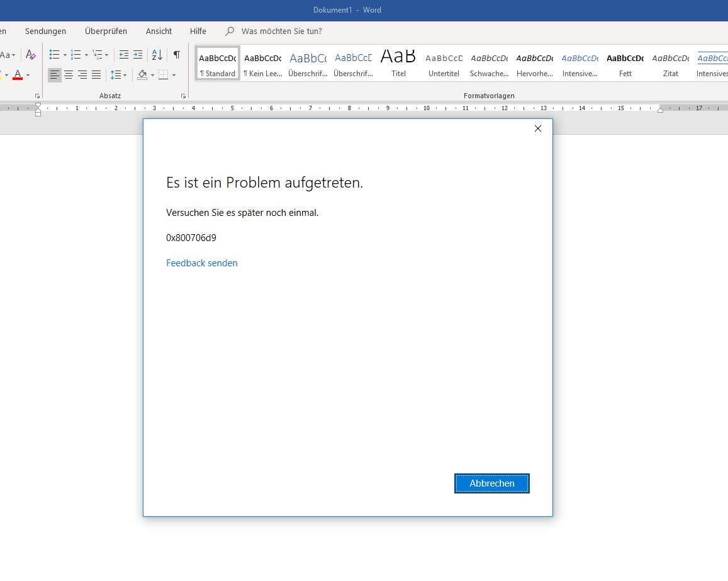Open the borders dropdown arrow
The image size is (728, 581).
pos(174,76)
